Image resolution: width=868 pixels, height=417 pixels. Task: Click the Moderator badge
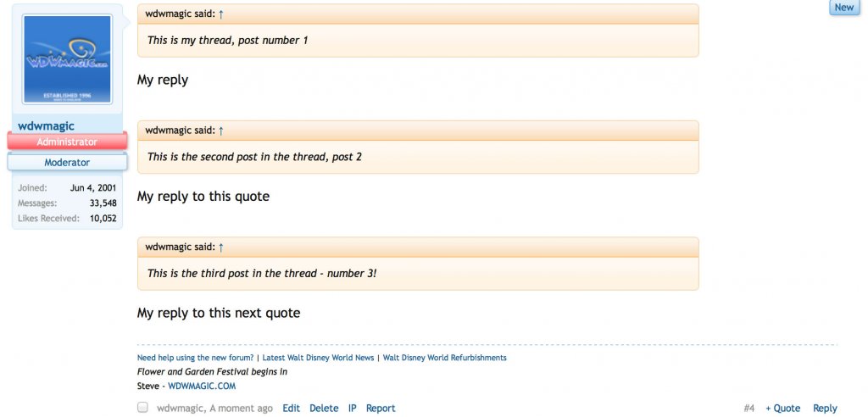[67, 162]
